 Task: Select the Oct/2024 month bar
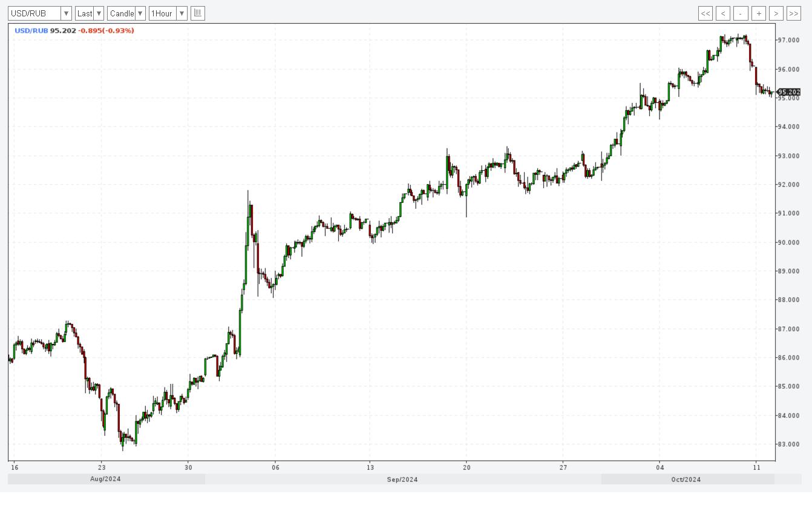(686, 480)
